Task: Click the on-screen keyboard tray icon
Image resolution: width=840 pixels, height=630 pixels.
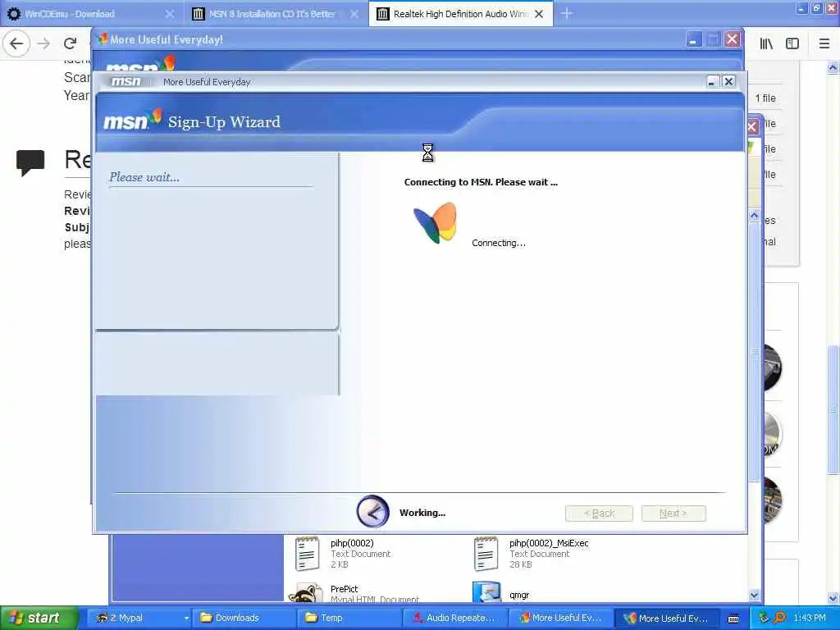Action: click(x=733, y=619)
